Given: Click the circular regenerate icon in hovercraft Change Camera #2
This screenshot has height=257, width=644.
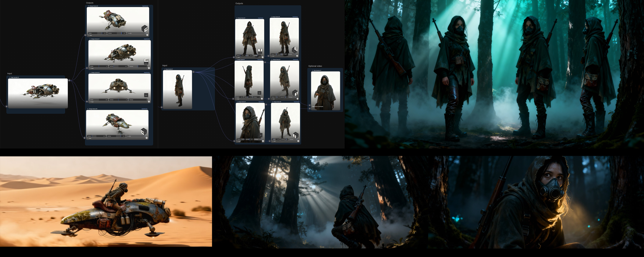Looking at the screenshot, I should pyautogui.click(x=149, y=102).
